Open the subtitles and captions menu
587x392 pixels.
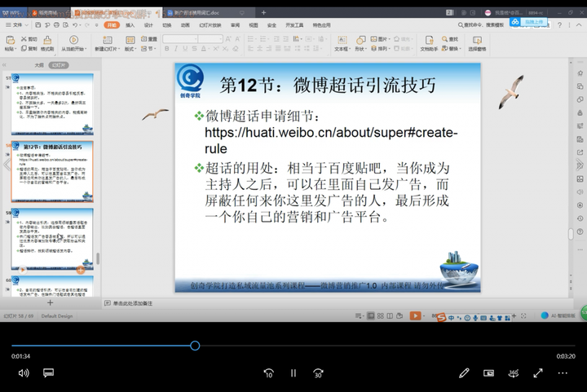pyautogui.click(x=48, y=372)
